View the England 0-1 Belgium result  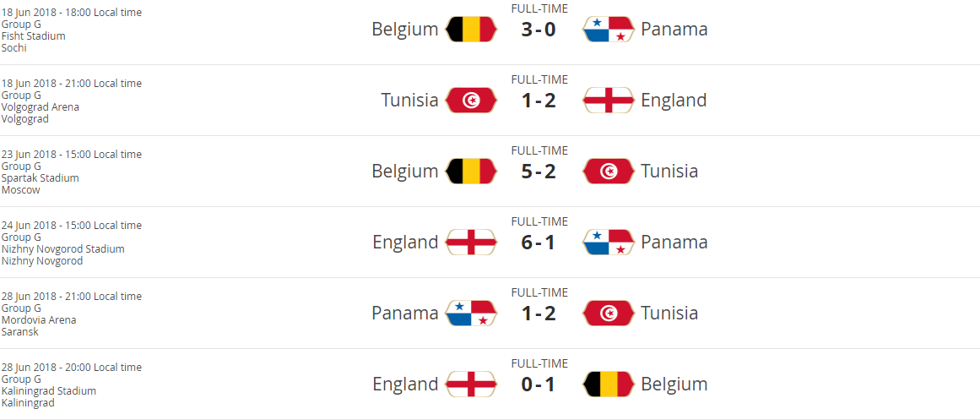[x=539, y=385]
